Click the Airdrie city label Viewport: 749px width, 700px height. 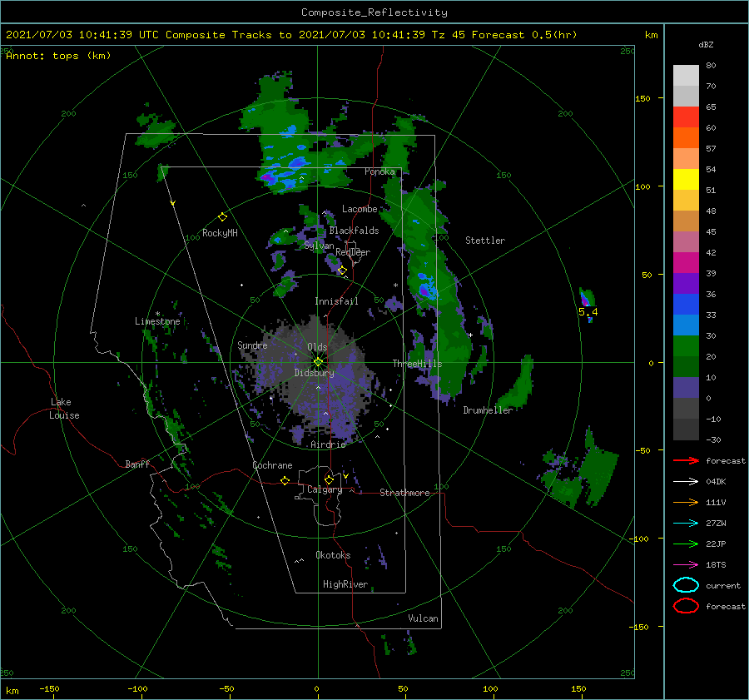[328, 444]
